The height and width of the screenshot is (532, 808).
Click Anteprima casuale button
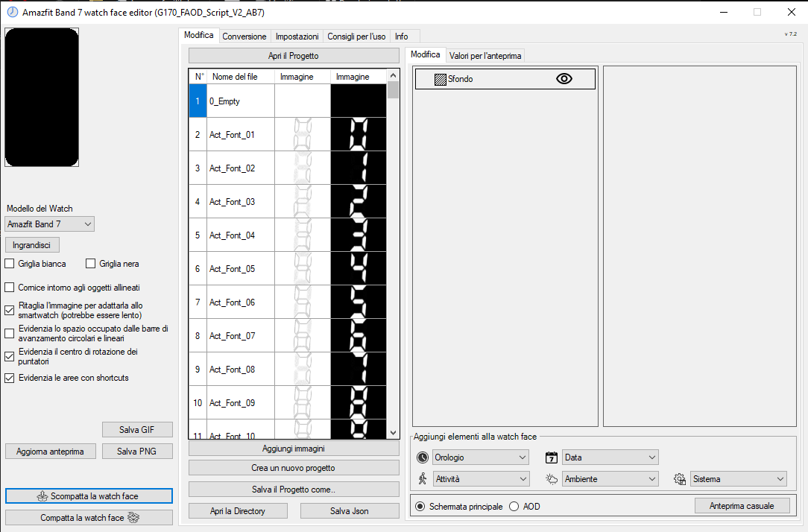coord(742,506)
